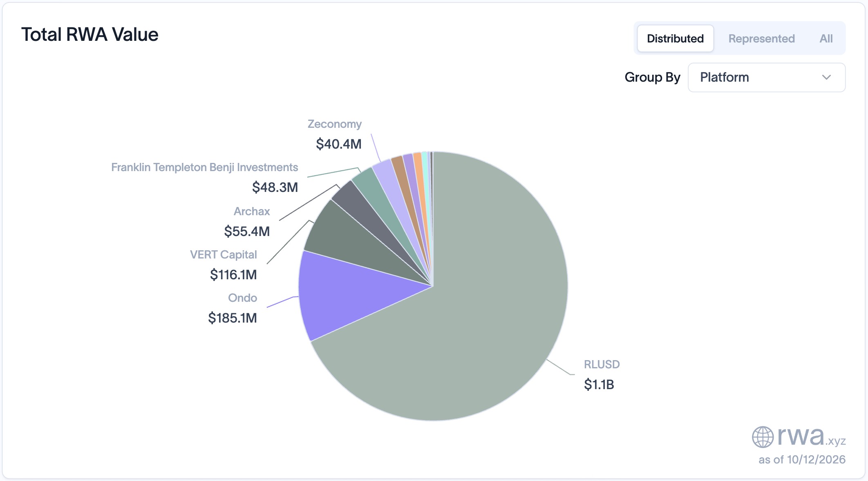
Task: Click the Ondo label
Action: tap(242, 298)
